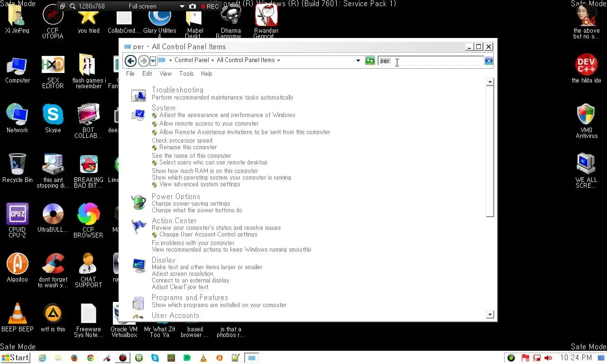Click the REC record button
Image resolution: width=607 pixels, height=364 pixels.
210,7
